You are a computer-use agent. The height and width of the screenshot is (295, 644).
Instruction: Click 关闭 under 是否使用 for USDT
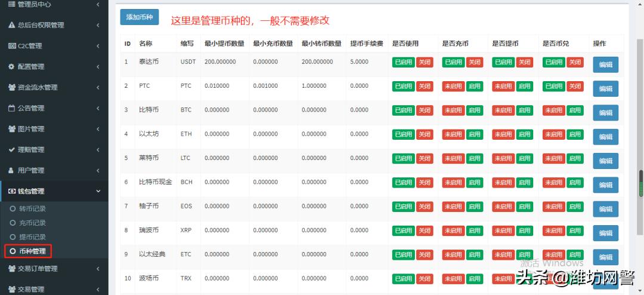(425, 62)
